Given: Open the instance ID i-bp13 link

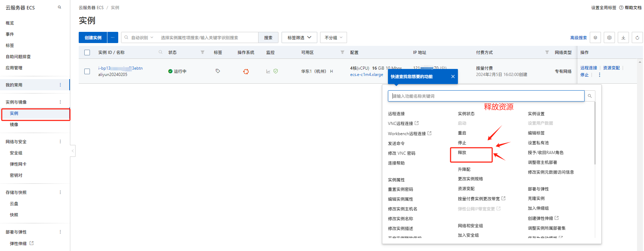Looking at the screenshot, I should (x=120, y=68).
